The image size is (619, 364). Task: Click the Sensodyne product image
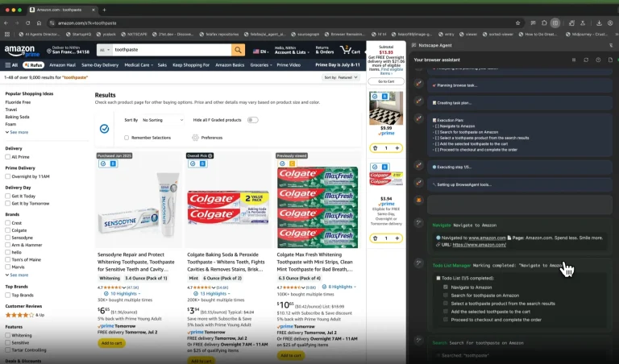tap(139, 205)
